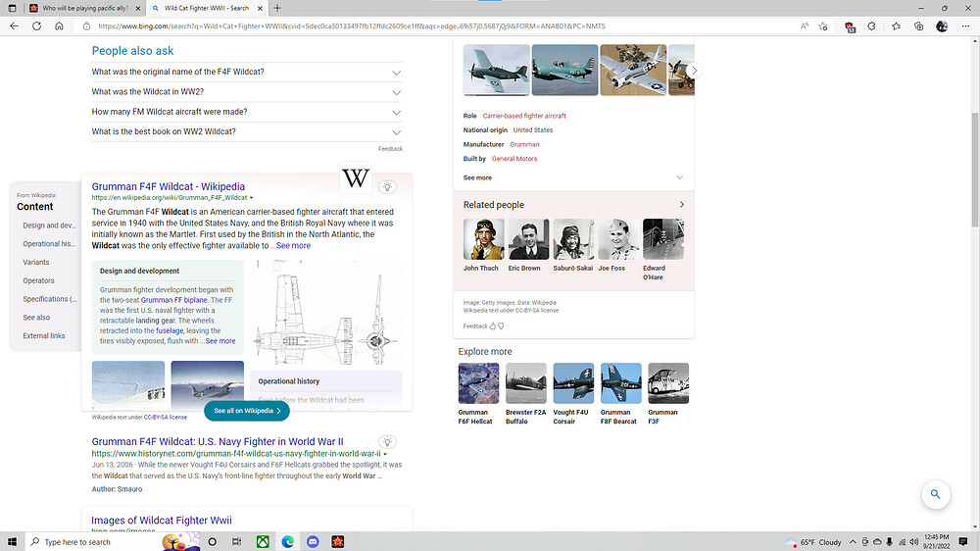Click the thumbs up feedback icon
This screenshot has width=980, height=551.
(493, 326)
